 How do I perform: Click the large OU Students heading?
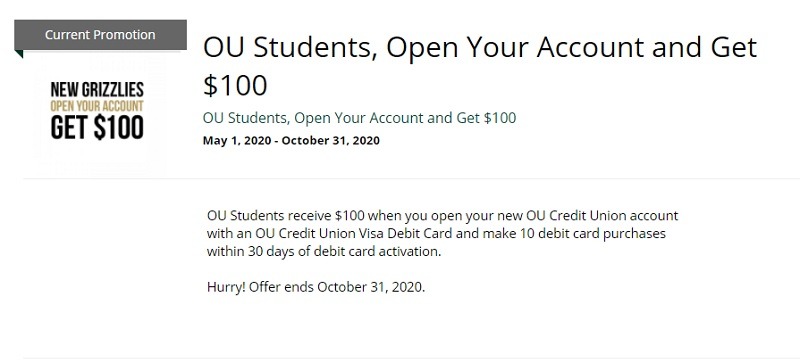pos(480,66)
